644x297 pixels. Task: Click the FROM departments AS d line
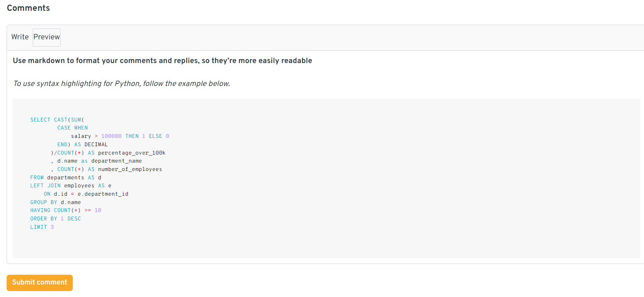[65, 178]
